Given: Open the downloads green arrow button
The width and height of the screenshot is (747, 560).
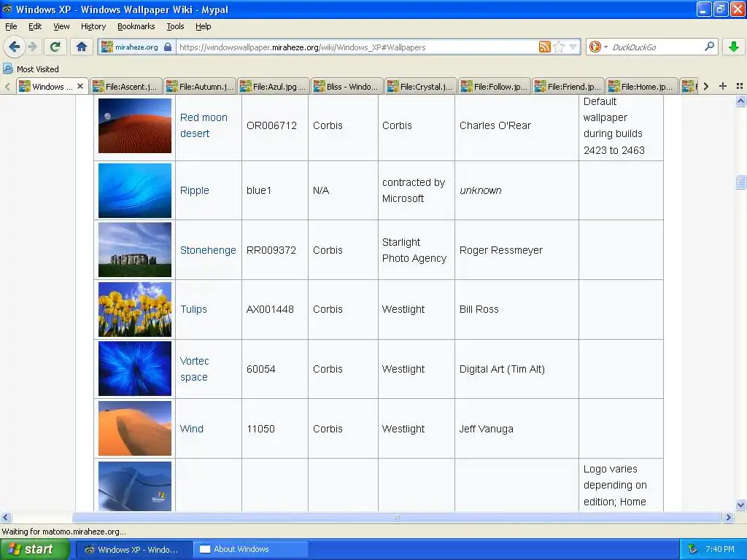Looking at the screenshot, I should 734,47.
